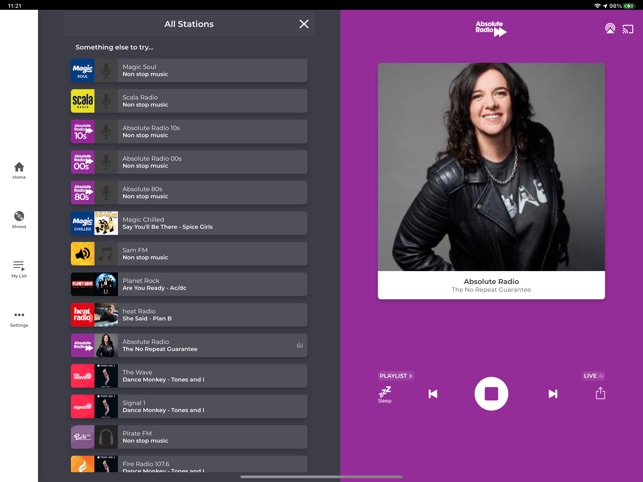Open the Sleep timer
The image size is (643, 482).
(385, 394)
